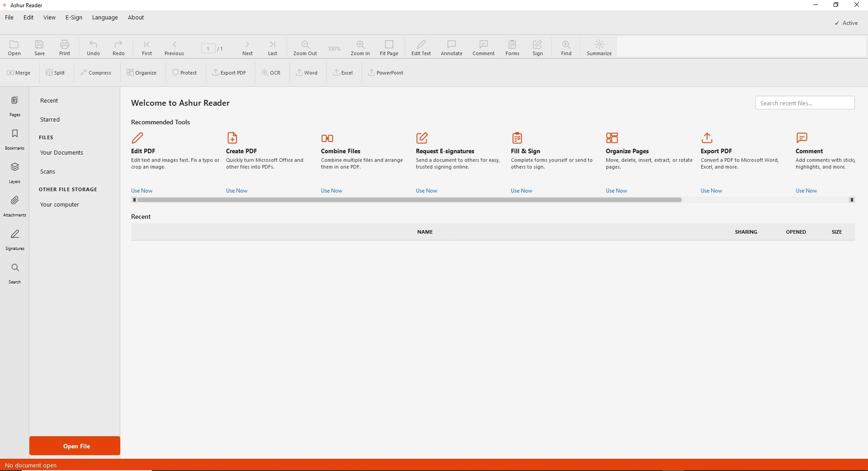This screenshot has width=868, height=471.
Task: Click the Zoom Out magnifier icon
Action: (x=305, y=44)
